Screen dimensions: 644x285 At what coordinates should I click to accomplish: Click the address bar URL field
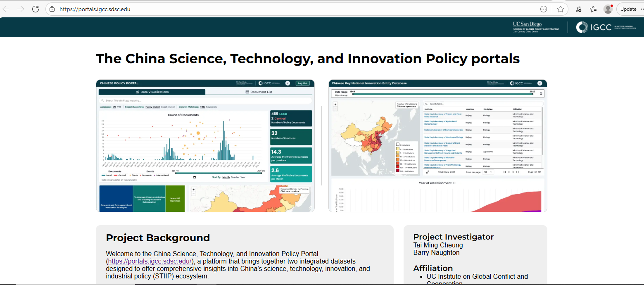pos(289,9)
